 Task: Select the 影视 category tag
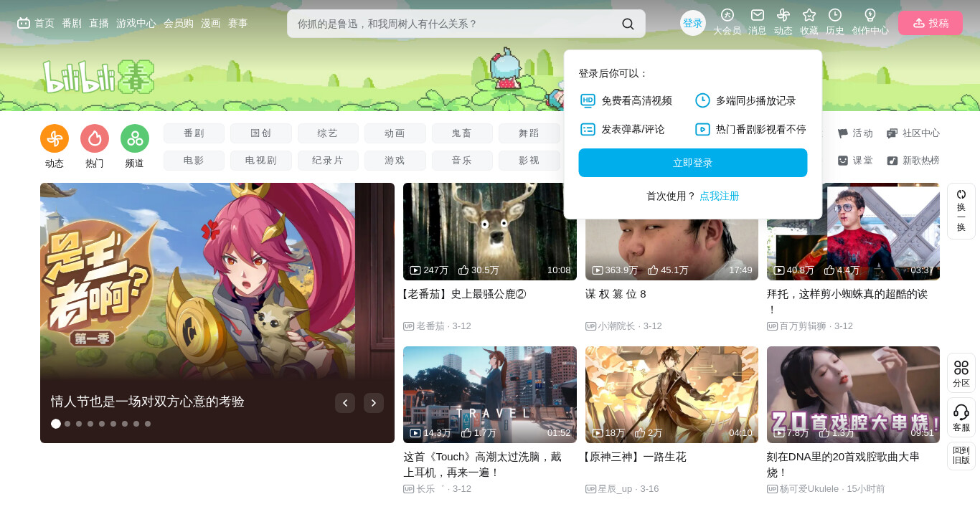[x=529, y=161]
